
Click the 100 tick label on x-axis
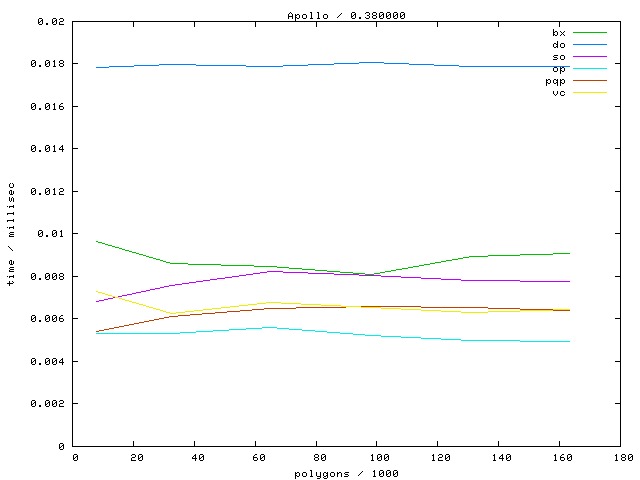(379, 458)
